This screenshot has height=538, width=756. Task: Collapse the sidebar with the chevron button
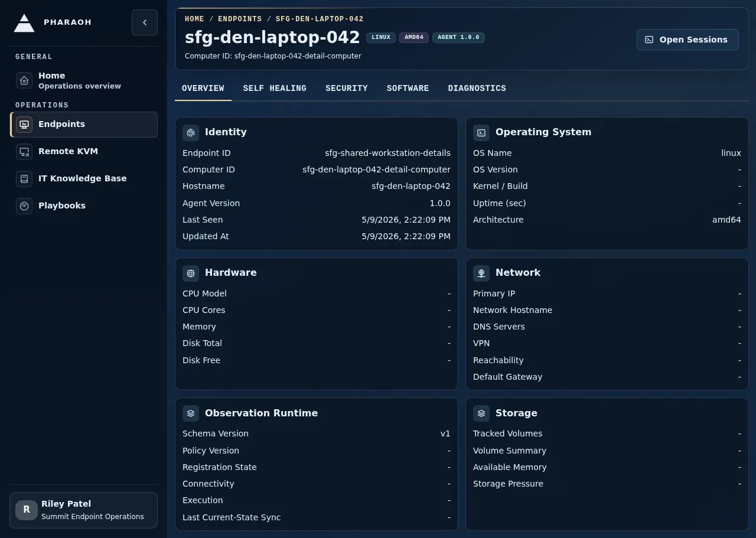145,22
